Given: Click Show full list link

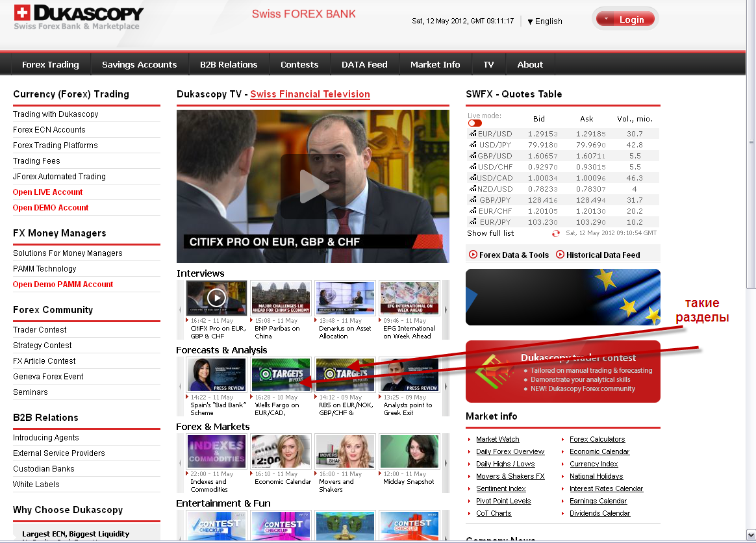Looking at the screenshot, I should coord(490,233).
